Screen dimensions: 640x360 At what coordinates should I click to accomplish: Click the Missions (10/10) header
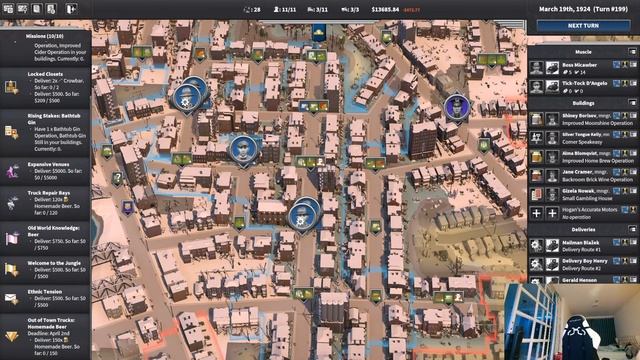pos(44,36)
